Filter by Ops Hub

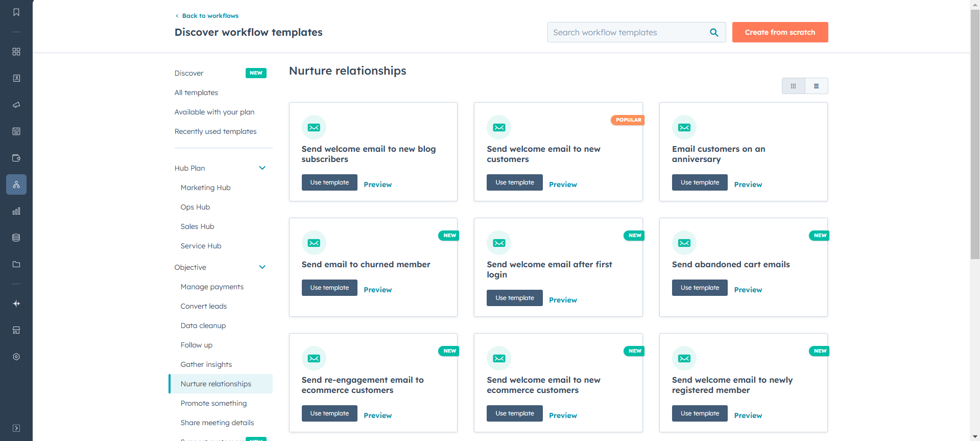(x=195, y=207)
